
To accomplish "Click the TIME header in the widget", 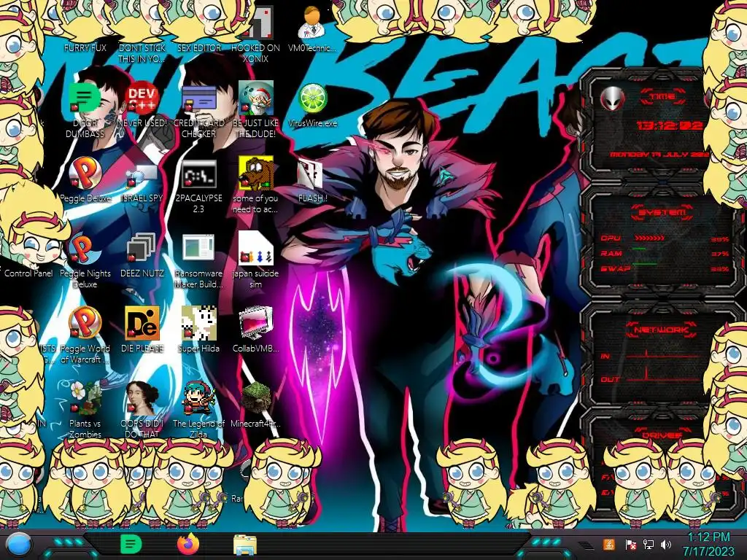I will tap(662, 97).
